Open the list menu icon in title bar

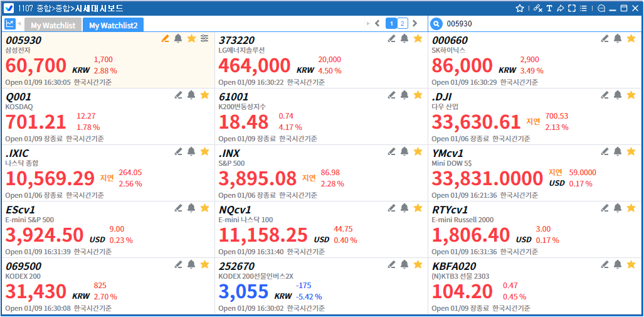pyautogui.click(x=583, y=8)
